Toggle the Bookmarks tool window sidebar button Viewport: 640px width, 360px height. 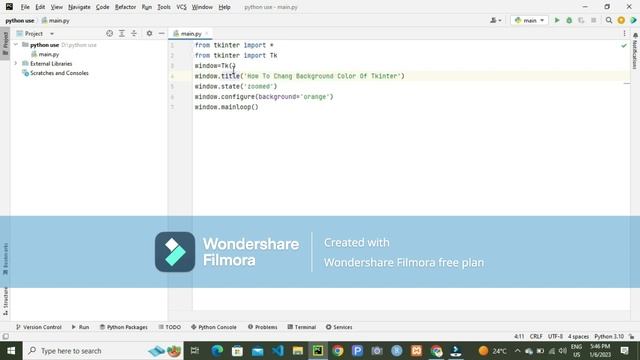pyautogui.click(x=5, y=259)
